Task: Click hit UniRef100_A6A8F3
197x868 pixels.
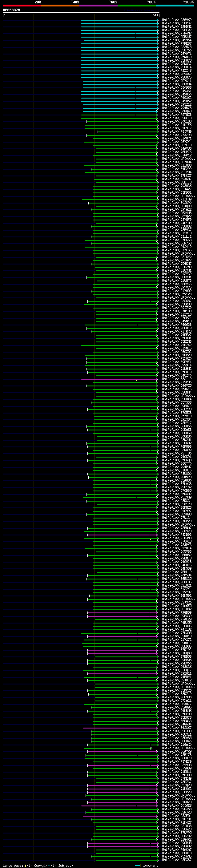Action: tap(177, 853)
